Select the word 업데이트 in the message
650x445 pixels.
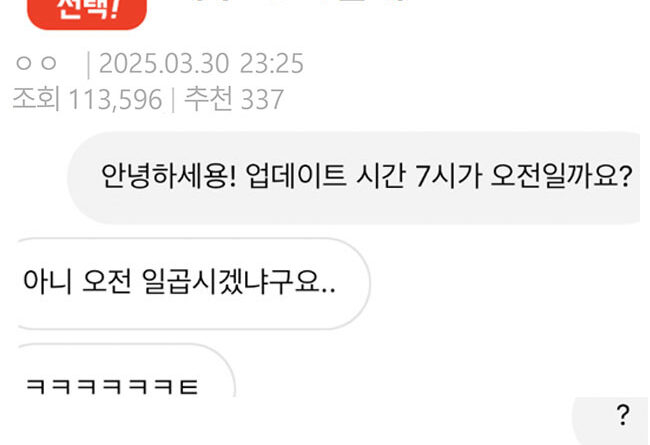(296, 176)
